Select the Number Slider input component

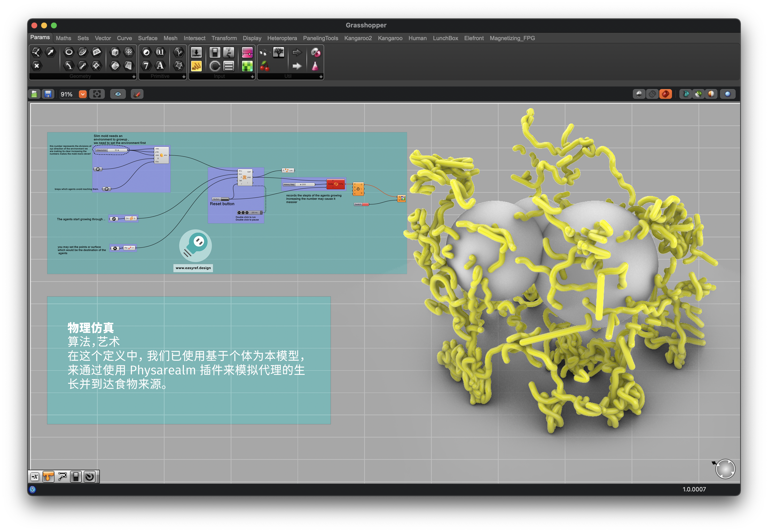pos(196,52)
